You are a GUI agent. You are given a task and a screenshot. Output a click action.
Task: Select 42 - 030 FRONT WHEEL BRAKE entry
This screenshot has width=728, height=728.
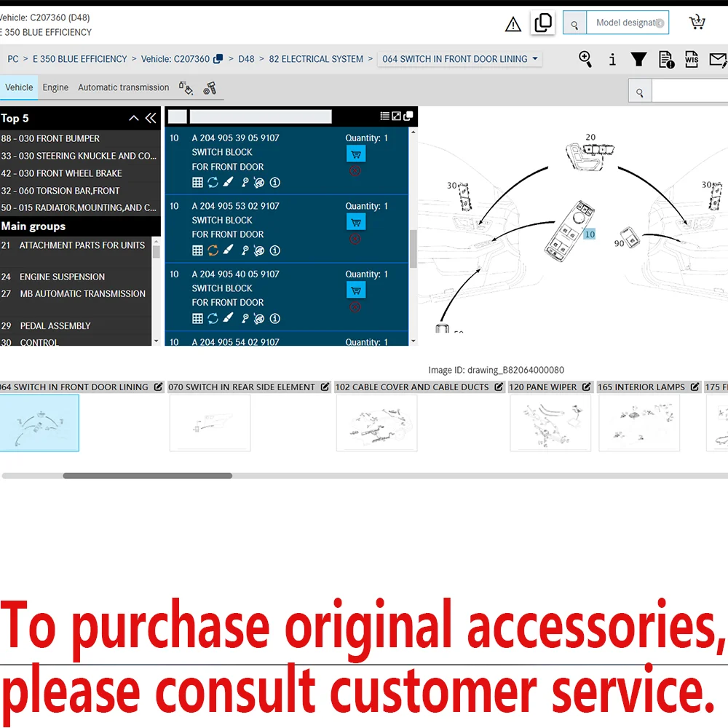tap(80, 173)
